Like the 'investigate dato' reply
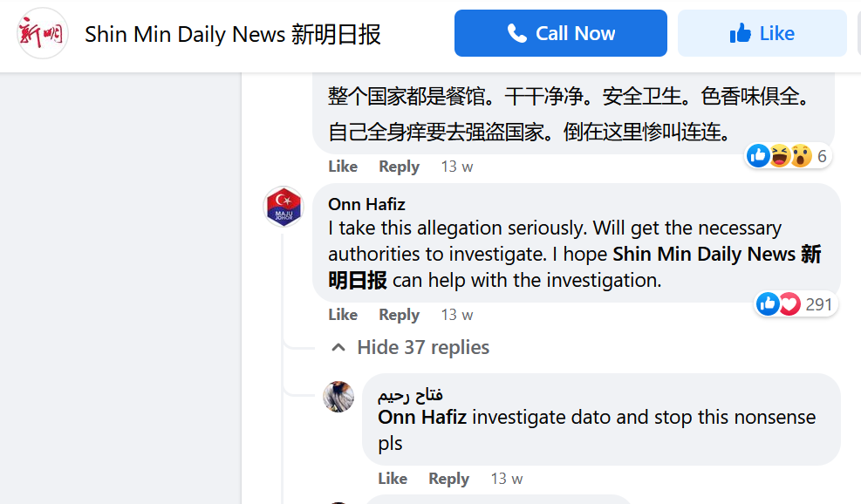 pyautogui.click(x=393, y=479)
